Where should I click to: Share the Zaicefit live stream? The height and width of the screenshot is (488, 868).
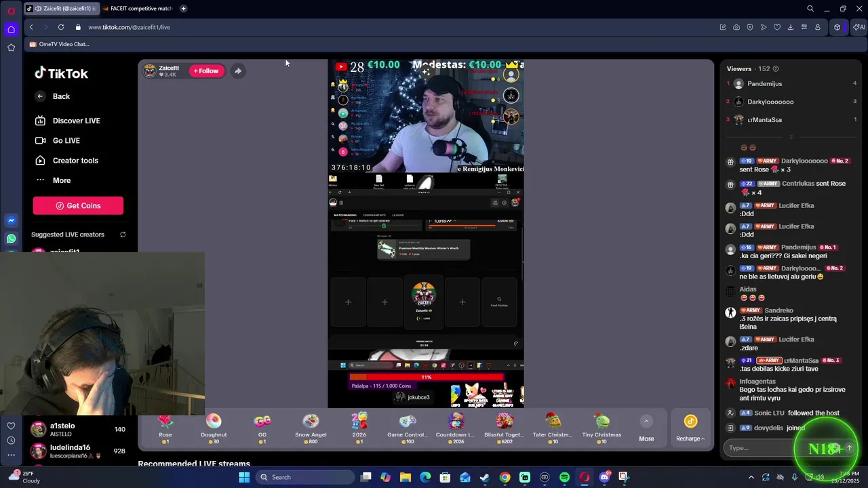point(238,70)
